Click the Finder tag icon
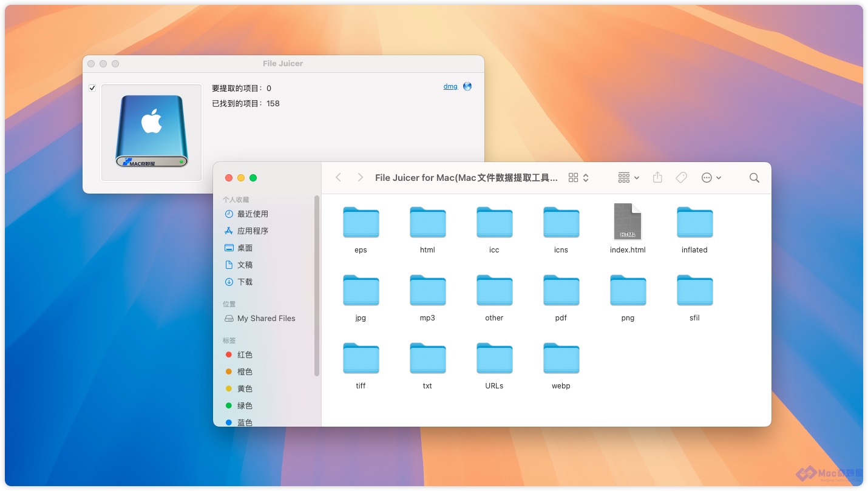Image resolution: width=868 pixels, height=491 pixels. pos(681,178)
